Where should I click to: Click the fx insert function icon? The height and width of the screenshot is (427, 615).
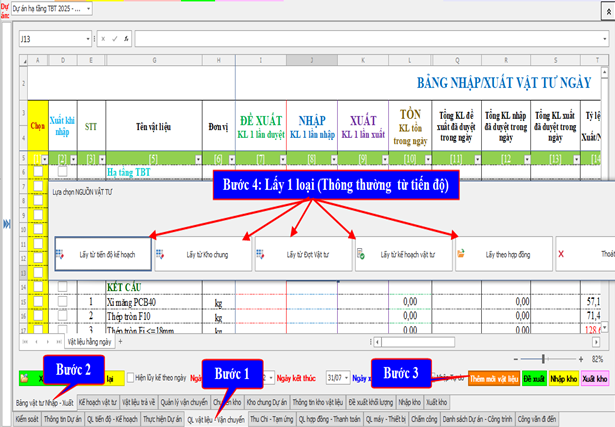coord(125,39)
